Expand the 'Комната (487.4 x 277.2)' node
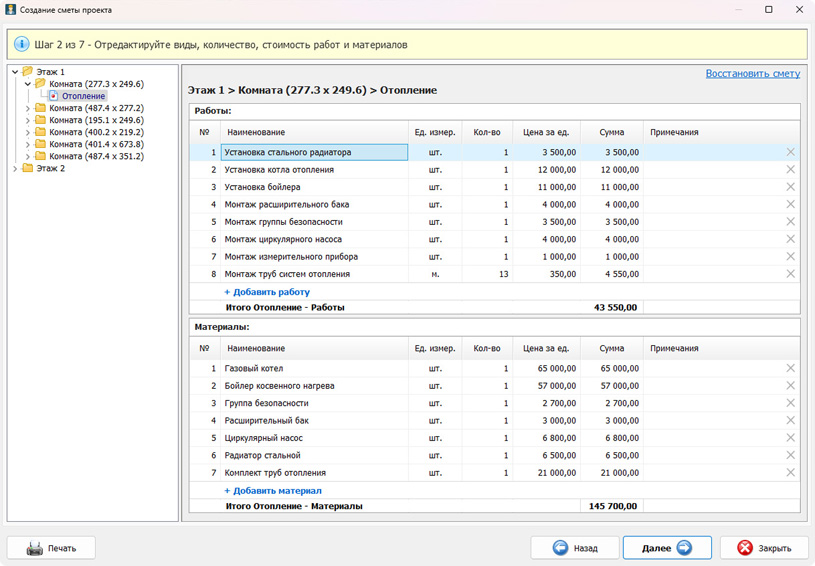 click(28, 108)
